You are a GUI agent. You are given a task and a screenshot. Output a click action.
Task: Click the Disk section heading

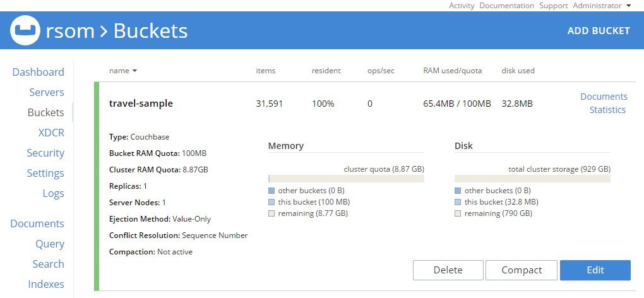[x=463, y=146]
